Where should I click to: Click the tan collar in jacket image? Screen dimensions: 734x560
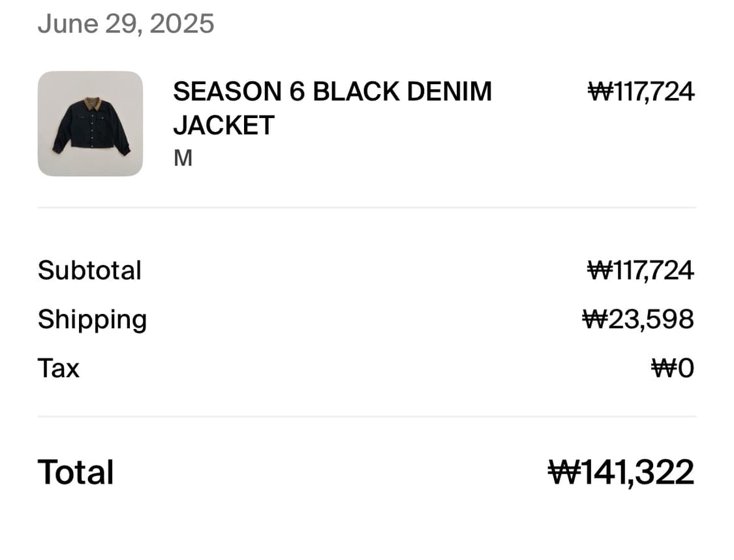(x=93, y=103)
